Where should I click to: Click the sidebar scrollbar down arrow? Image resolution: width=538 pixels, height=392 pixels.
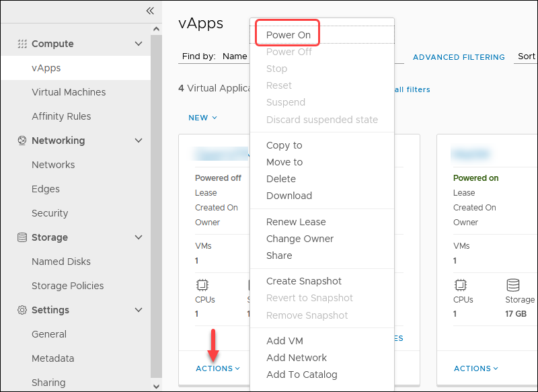pos(156,387)
